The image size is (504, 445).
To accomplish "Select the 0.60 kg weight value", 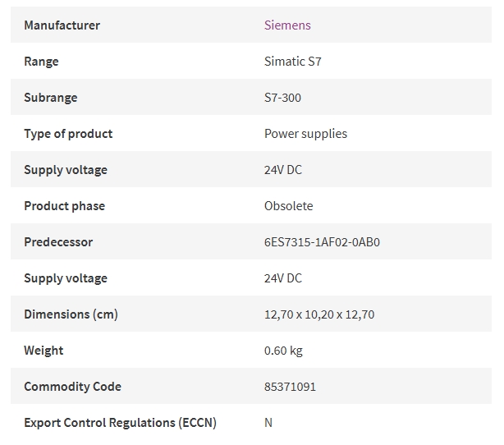I will click(x=283, y=350).
